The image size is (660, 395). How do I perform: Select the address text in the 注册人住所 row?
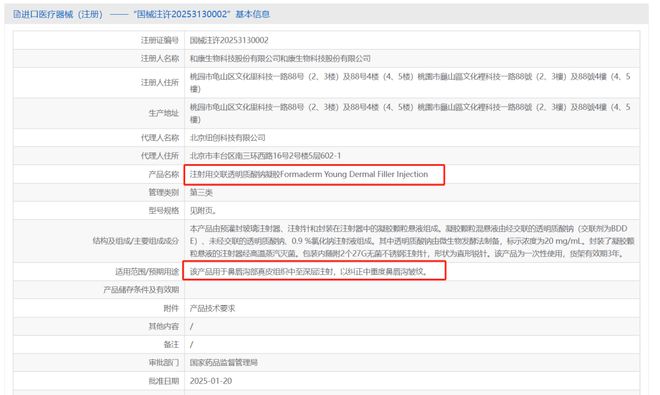pyautogui.click(x=410, y=83)
